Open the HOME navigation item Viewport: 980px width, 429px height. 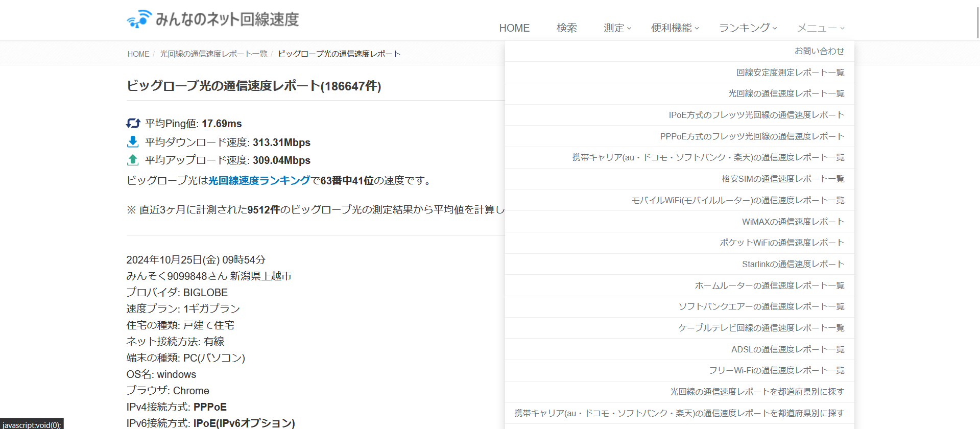514,28
